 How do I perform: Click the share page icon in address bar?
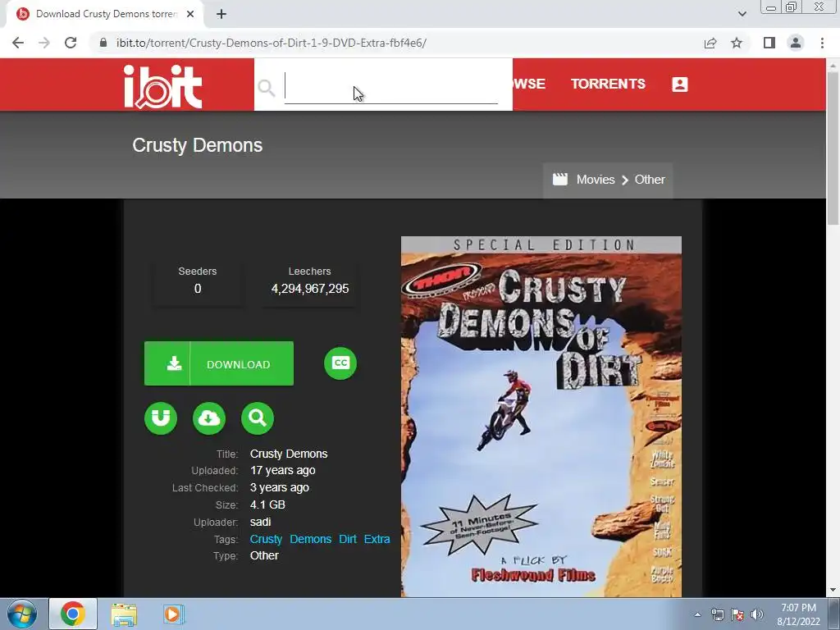coord(710,43)
